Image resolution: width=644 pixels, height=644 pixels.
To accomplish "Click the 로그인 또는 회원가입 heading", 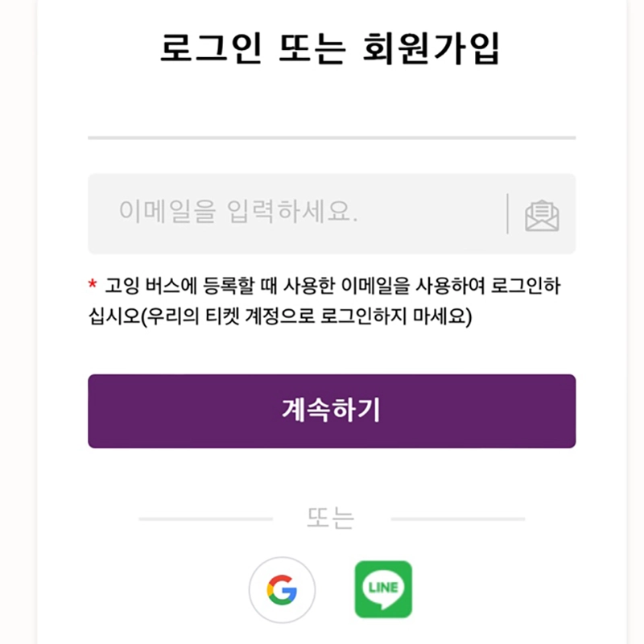I will click(330, 46).
